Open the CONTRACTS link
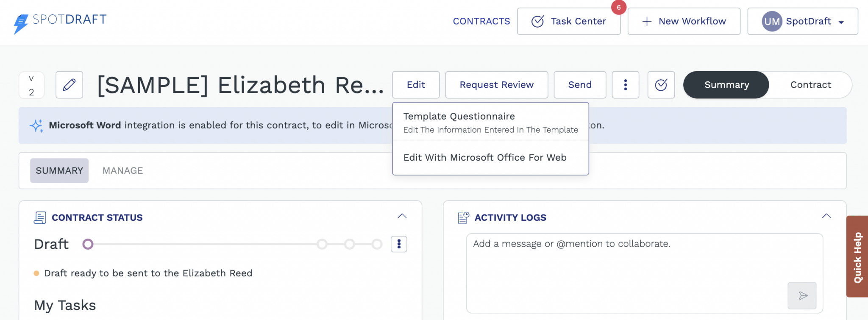The width and height of the screenshot is (868, 320). pyautogui.click(x=481, y=21)
